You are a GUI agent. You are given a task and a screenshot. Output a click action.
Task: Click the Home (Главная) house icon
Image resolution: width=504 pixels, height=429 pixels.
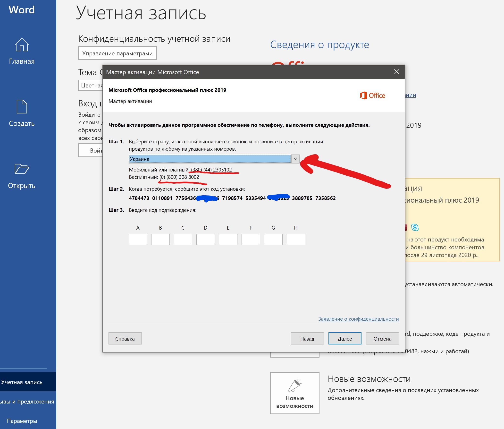click(22, 45)
